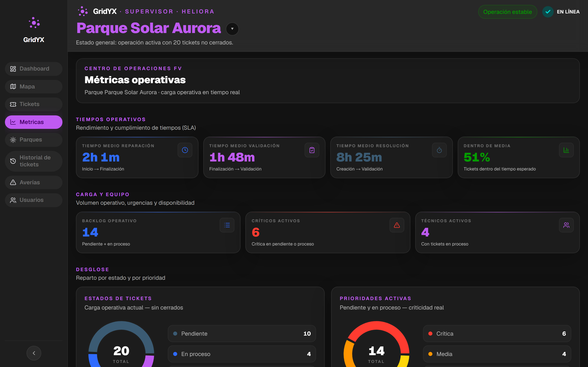Click the stopwatch icon in Tiempo Medio Resolución card
The height and width of the screenshot is (367, 588).
439,150
